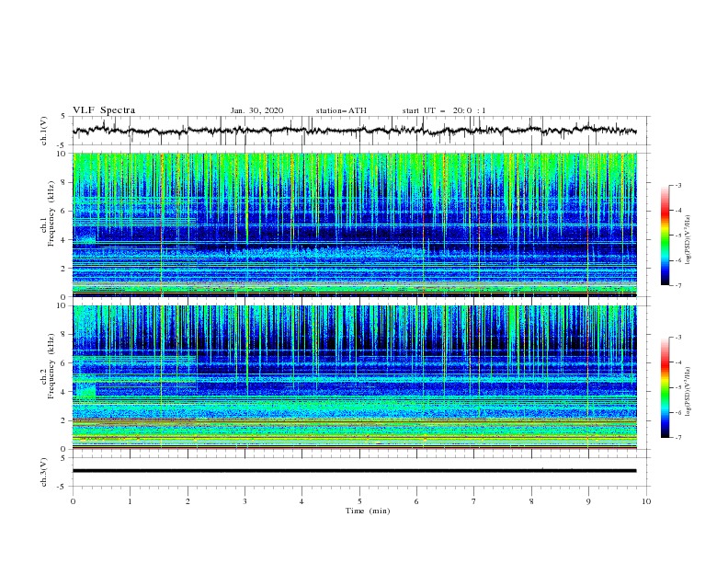Select the lower colorbar "log(PSD)(V²/Hz)" label
The width and height of the screenshot is (728, 563).
tap(688, 392)
